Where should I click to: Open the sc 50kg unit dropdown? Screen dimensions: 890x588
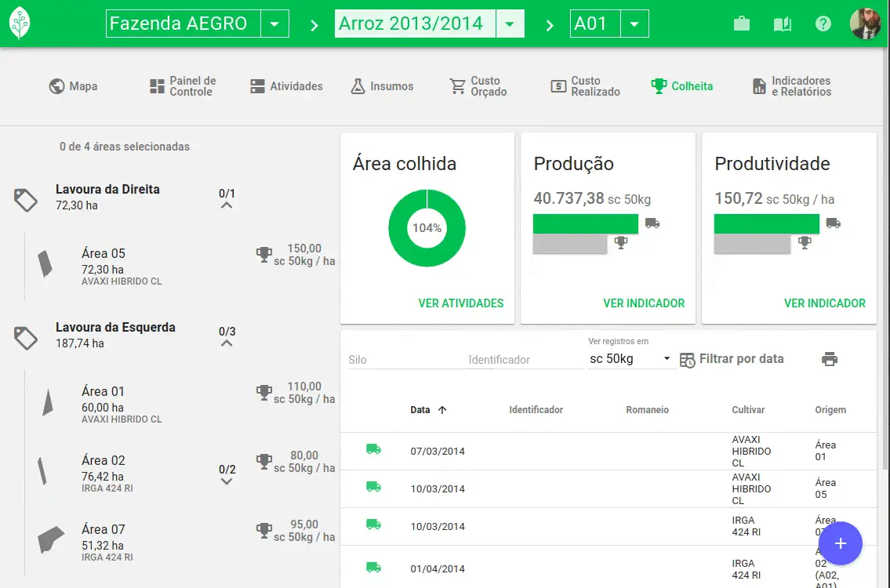[x=627, y=358]
